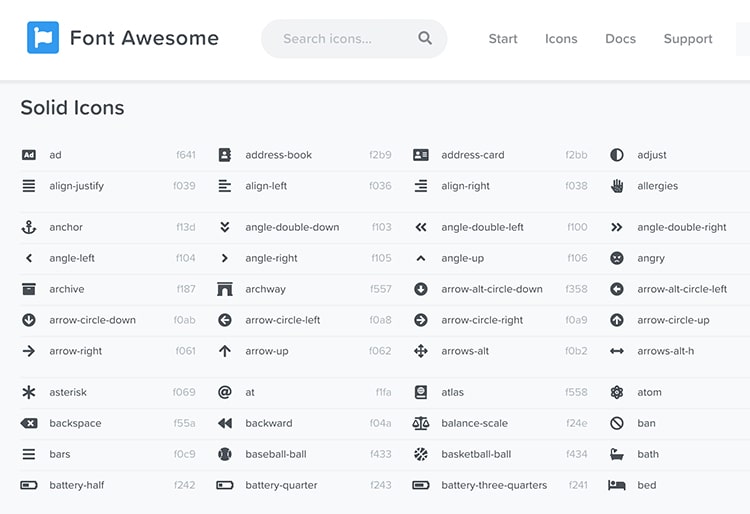Click the f0b2 unicode value
The width and height of the screenshot is (750, 514).
point(576,351)
